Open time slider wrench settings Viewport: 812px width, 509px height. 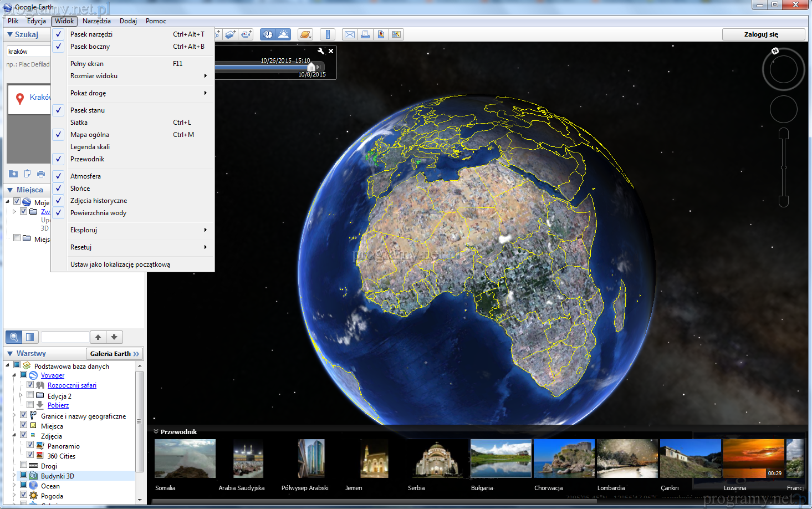point(321,51)
